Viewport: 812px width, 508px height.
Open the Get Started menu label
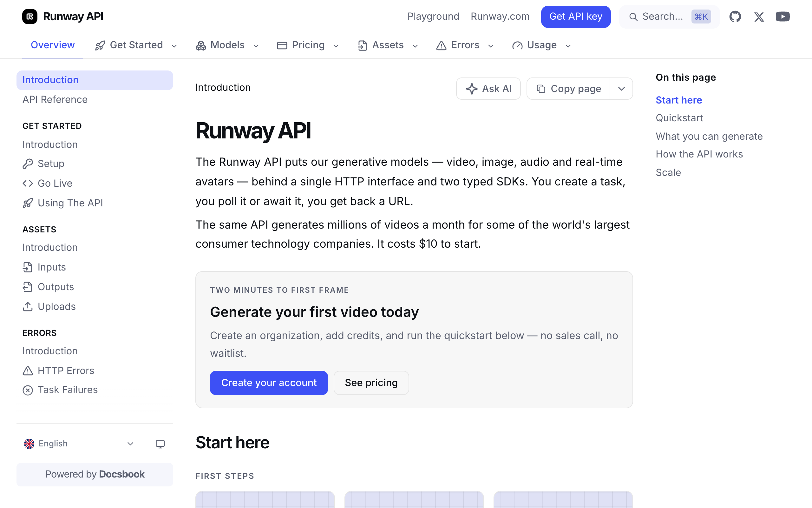136,45
